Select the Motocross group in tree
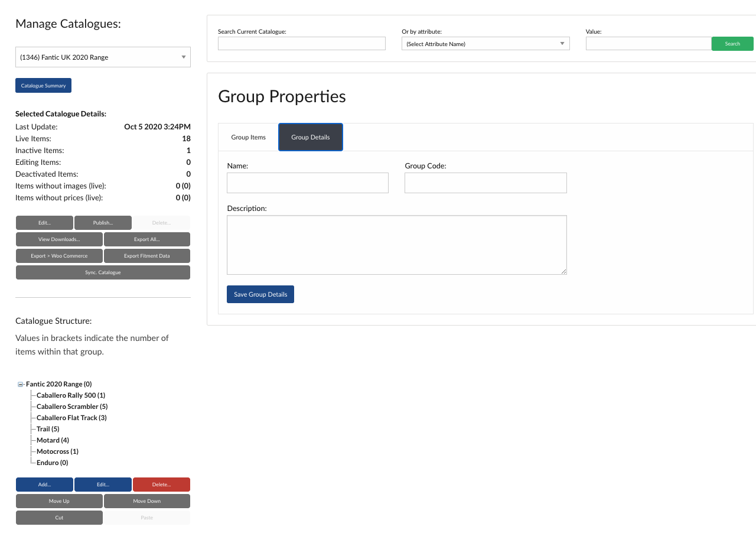The height and width of the screenshot is (533, 756). (57, 451)
